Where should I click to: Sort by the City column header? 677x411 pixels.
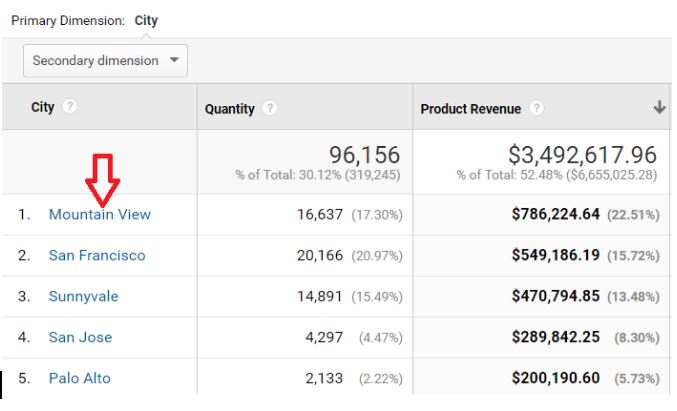click(x=43, y=107)
